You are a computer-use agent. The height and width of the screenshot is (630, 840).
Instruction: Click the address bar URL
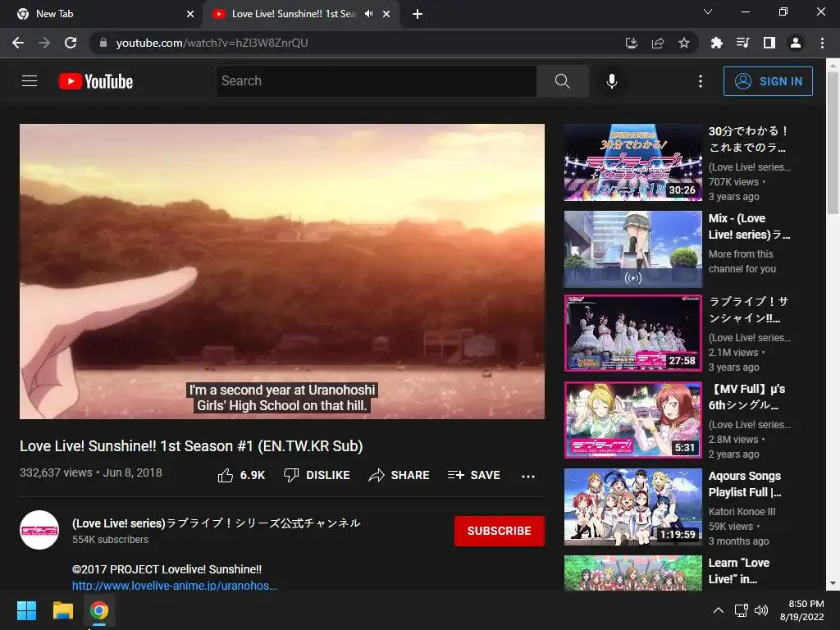(x=212, y=43)
